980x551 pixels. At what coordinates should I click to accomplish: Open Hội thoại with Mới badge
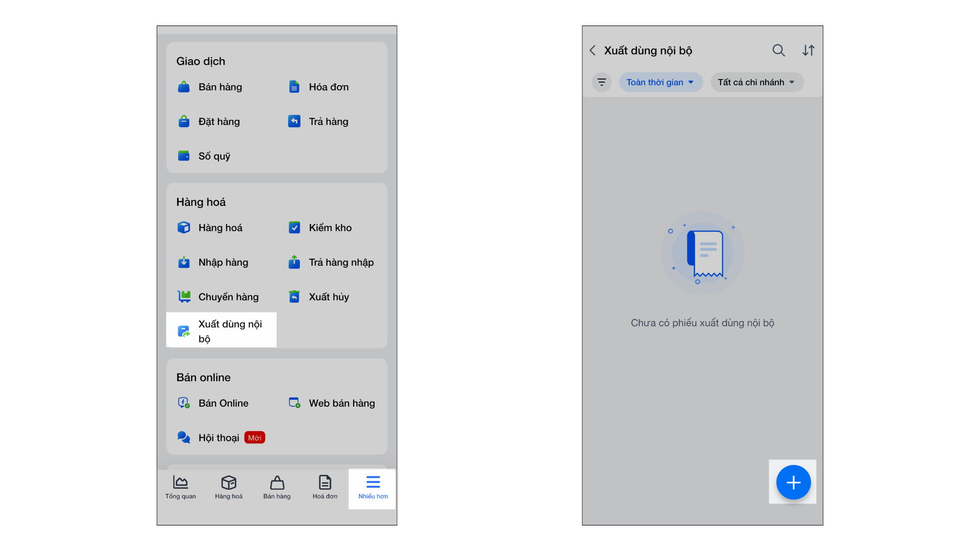click(220, 438)
